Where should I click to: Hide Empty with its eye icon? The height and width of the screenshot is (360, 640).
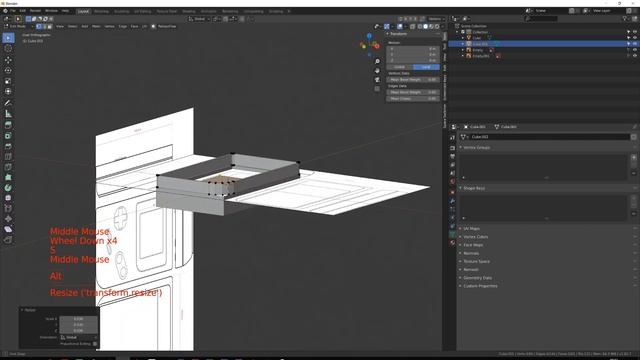tap(635, 50)
